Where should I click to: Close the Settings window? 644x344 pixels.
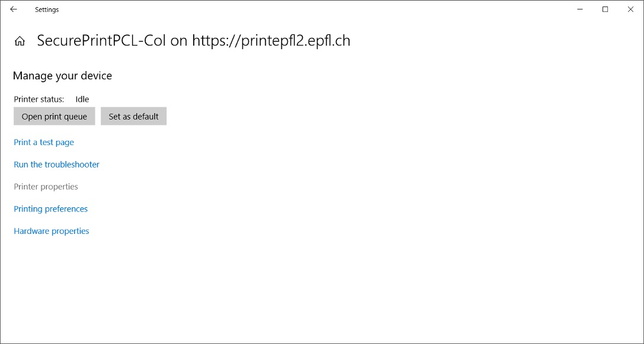[x=630, y=9]
